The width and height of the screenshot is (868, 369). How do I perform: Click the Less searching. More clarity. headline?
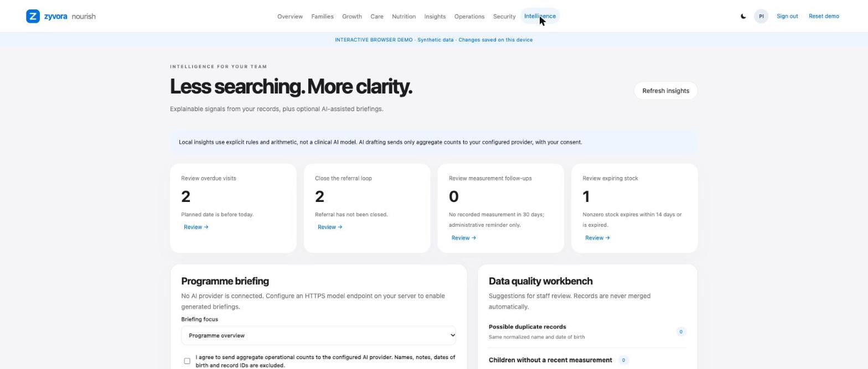(x=291, y=86)
